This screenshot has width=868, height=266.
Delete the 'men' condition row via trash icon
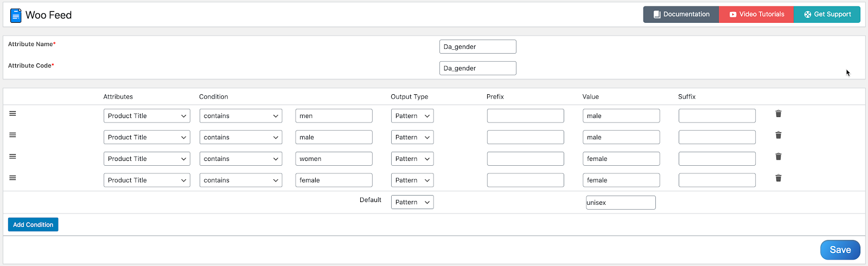778,114
